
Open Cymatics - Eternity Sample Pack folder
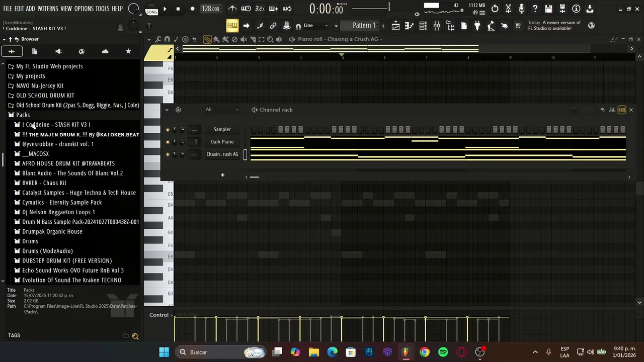(x=58, y=202)
